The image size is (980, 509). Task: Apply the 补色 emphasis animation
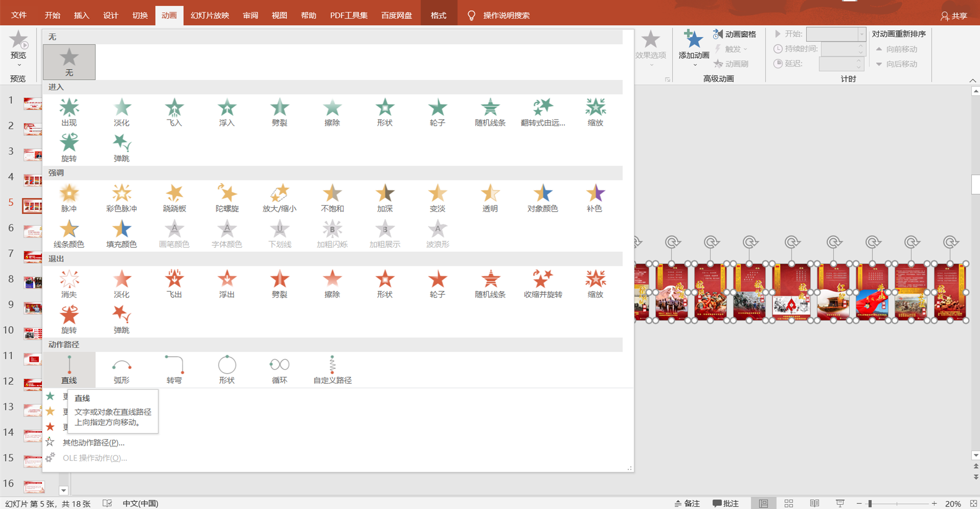pos(596,198)
